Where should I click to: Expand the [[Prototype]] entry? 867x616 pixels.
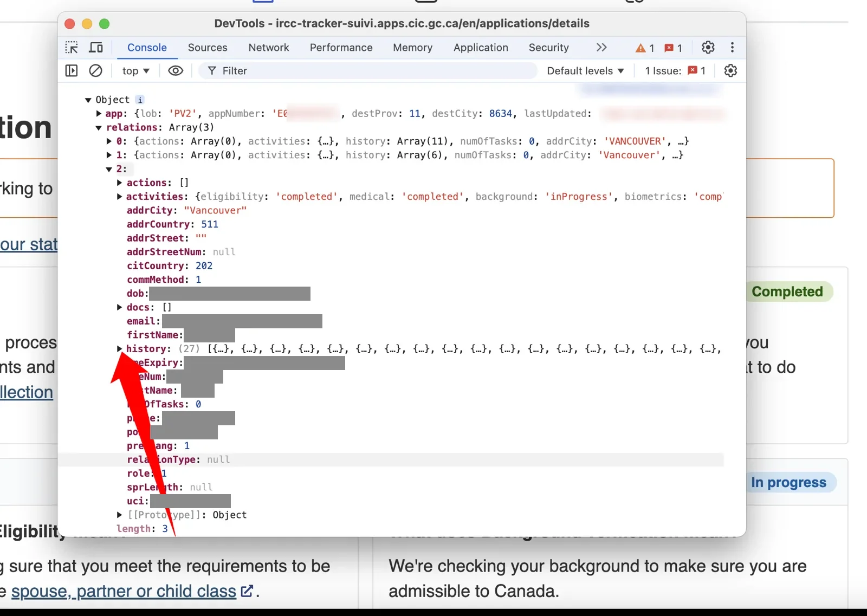coord(119,515)
